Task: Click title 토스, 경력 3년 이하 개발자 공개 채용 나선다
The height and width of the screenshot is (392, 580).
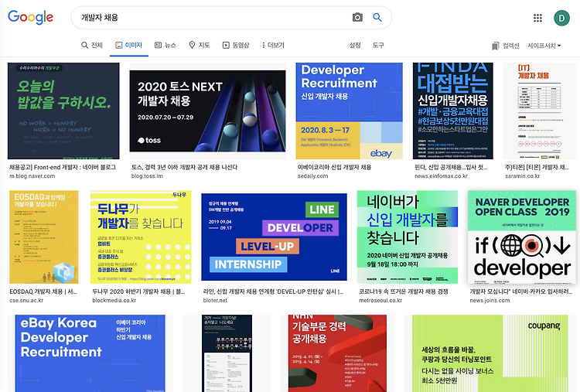Action: point(184,167)
